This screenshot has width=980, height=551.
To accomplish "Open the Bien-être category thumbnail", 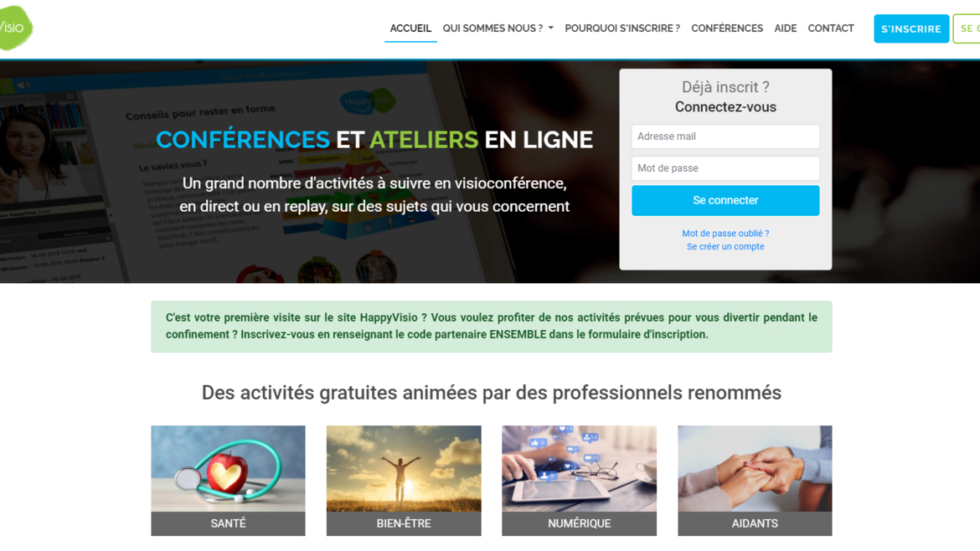I will click(404, 481).
